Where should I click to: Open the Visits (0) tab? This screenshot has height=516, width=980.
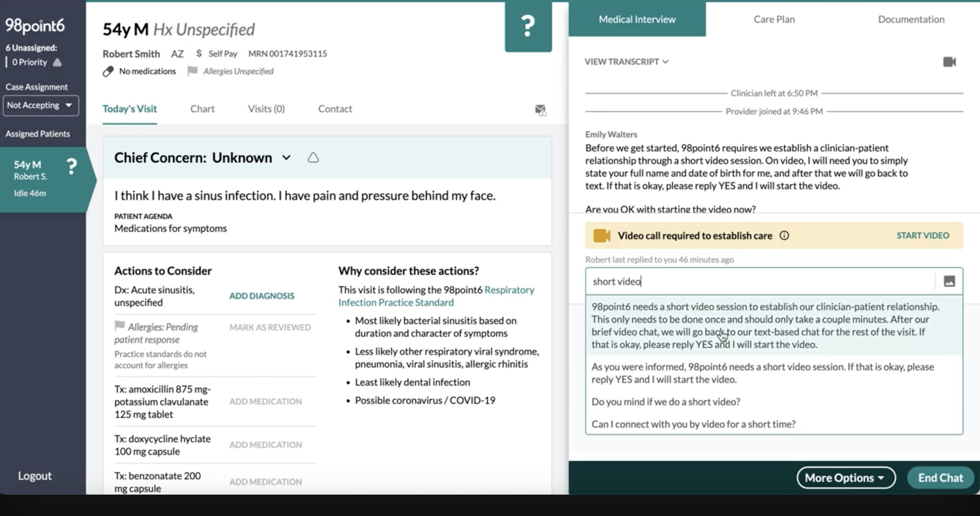[266, 109]
